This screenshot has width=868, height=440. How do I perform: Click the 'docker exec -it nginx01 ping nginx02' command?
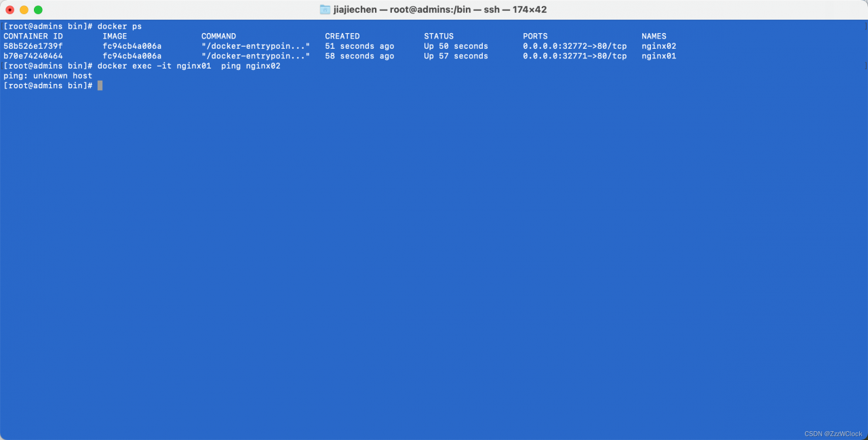(189, 66)
